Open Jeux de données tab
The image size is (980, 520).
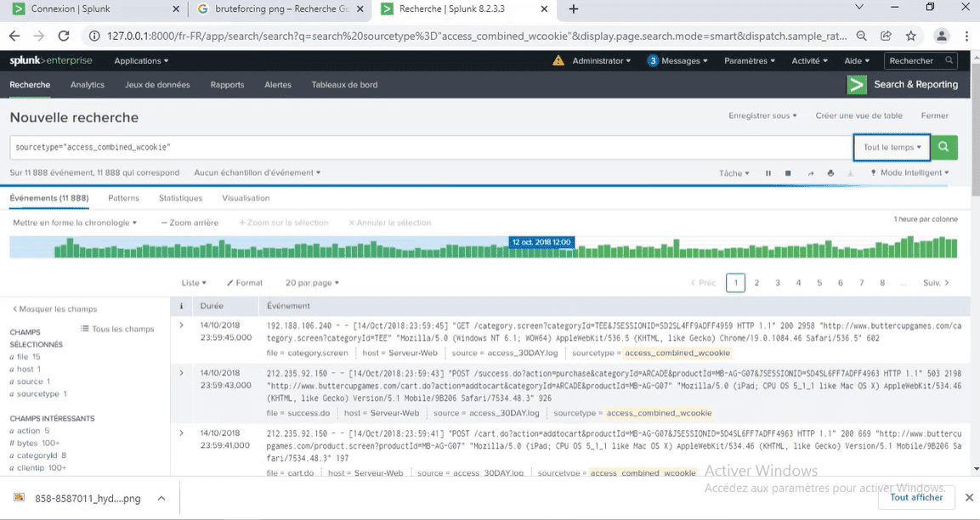click(157, 84)
